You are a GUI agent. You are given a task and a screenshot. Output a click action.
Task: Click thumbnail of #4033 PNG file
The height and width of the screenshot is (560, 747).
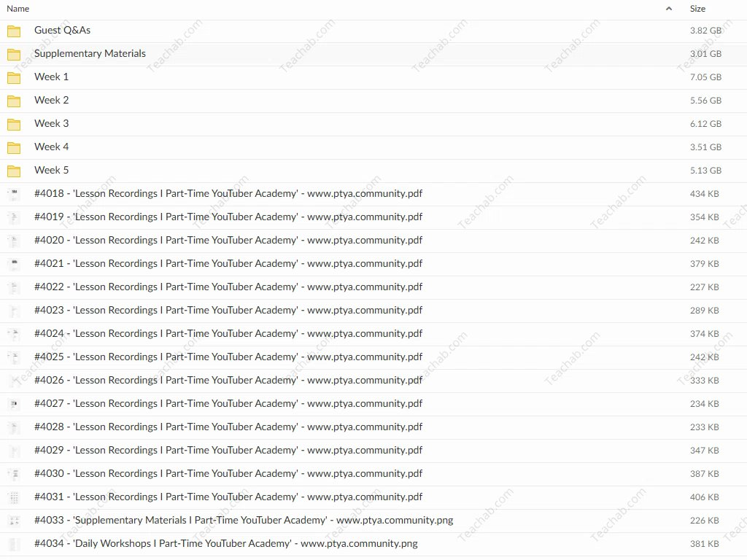pos(15,521)
